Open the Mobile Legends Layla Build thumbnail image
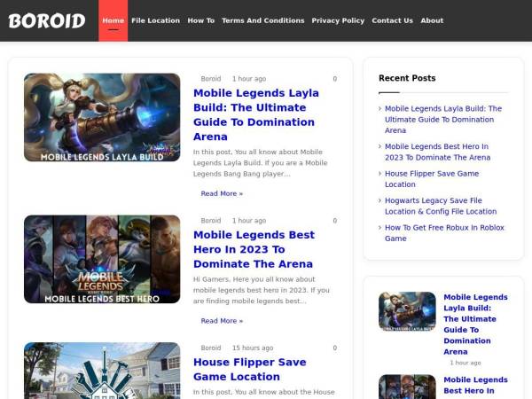 coord(102,117)
